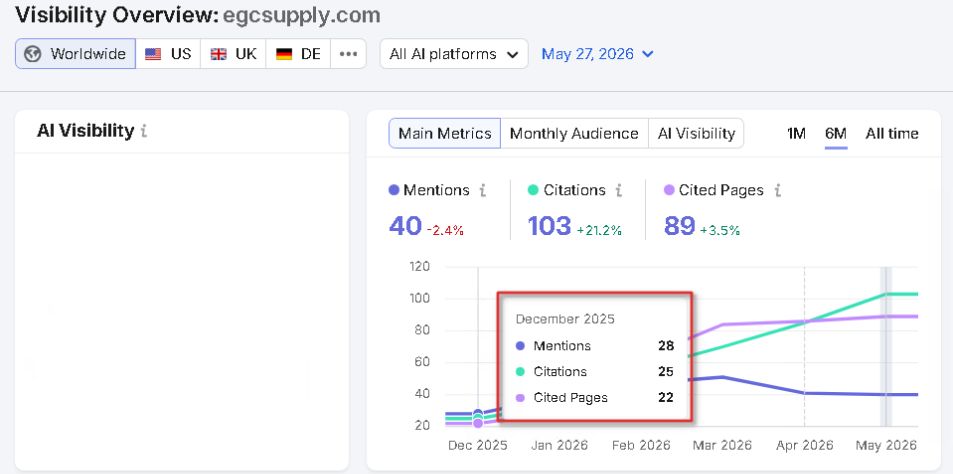Click the May 2026 axis label
This screenshot has width=953, height=474.
pyautogui.click(x=886, y=445)
